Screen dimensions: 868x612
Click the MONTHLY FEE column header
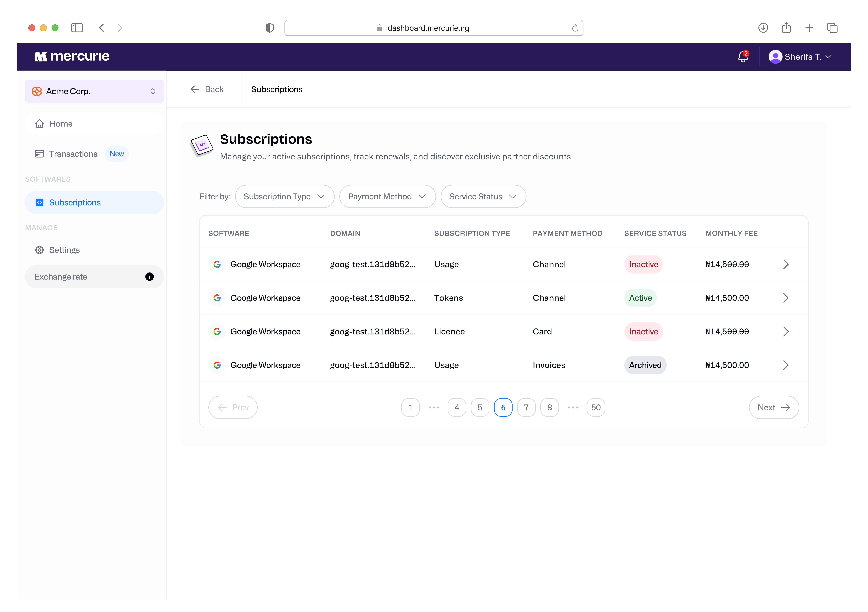pyautogui.click(x=732, y=233)
